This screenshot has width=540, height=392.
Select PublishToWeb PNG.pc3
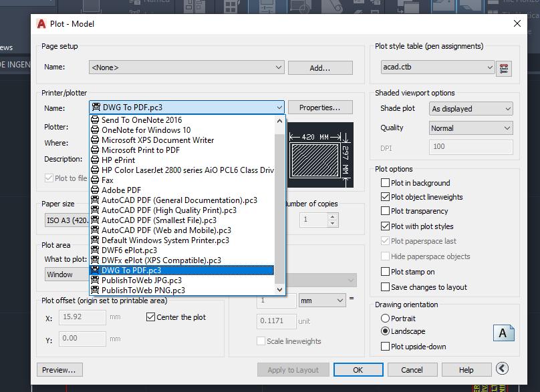[182, 290]
